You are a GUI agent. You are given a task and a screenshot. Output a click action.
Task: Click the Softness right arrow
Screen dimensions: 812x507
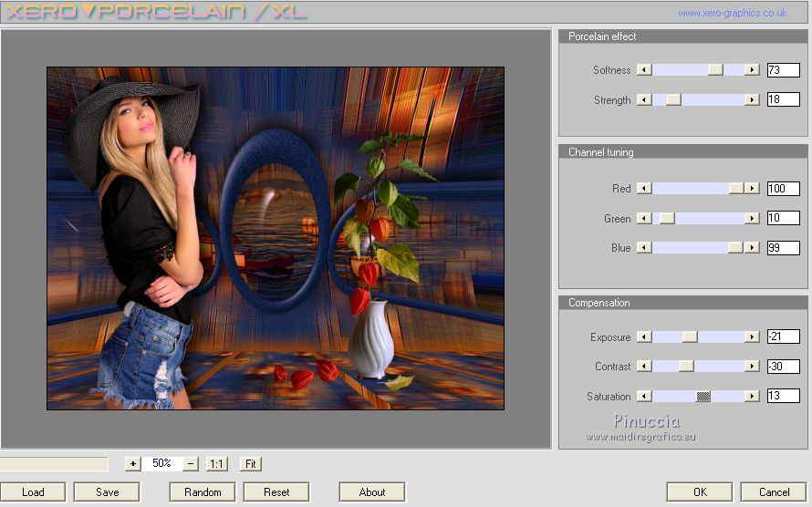(752, 70)
